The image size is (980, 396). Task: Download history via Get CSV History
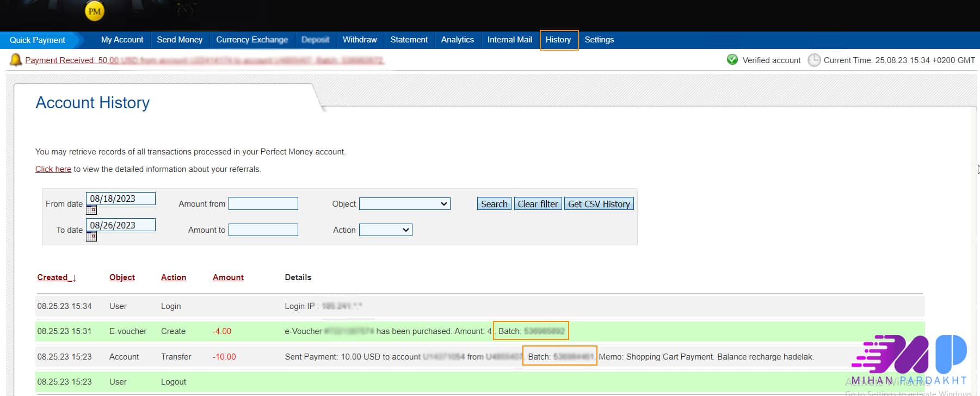coord(599,204)
